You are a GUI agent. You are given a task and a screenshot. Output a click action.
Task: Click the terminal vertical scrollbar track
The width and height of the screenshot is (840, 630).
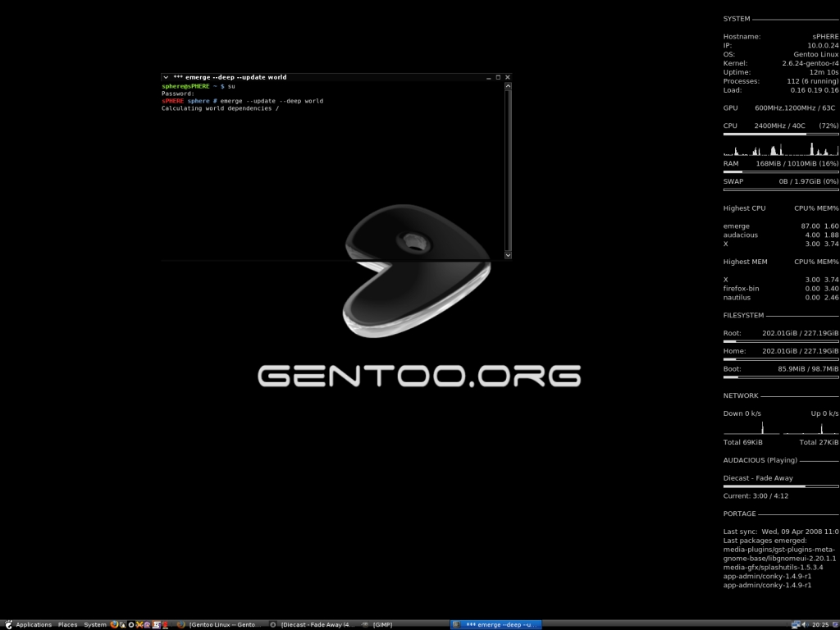508,171
